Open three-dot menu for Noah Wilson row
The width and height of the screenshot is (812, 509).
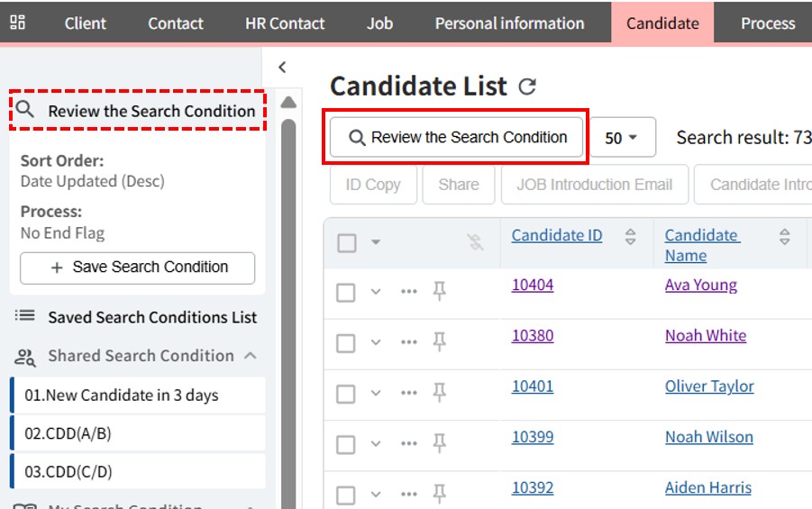coord(409,443)
